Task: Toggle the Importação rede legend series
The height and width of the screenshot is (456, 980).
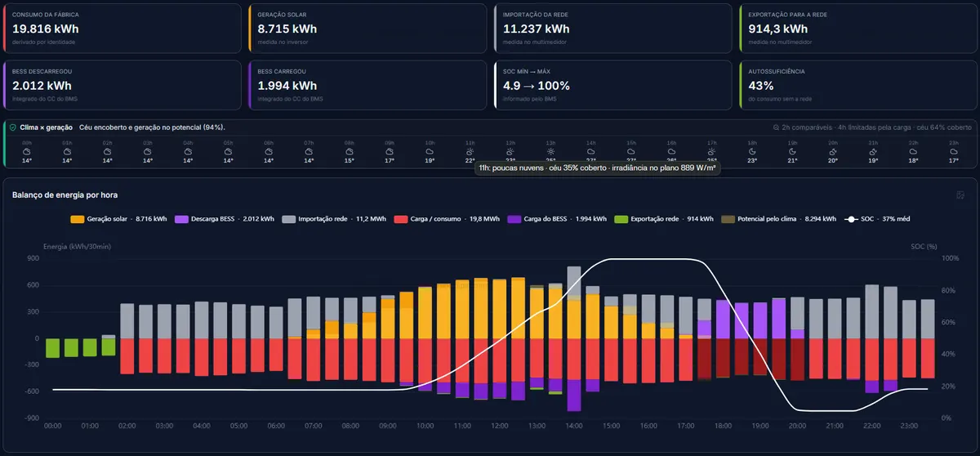Action: point(333,219)
